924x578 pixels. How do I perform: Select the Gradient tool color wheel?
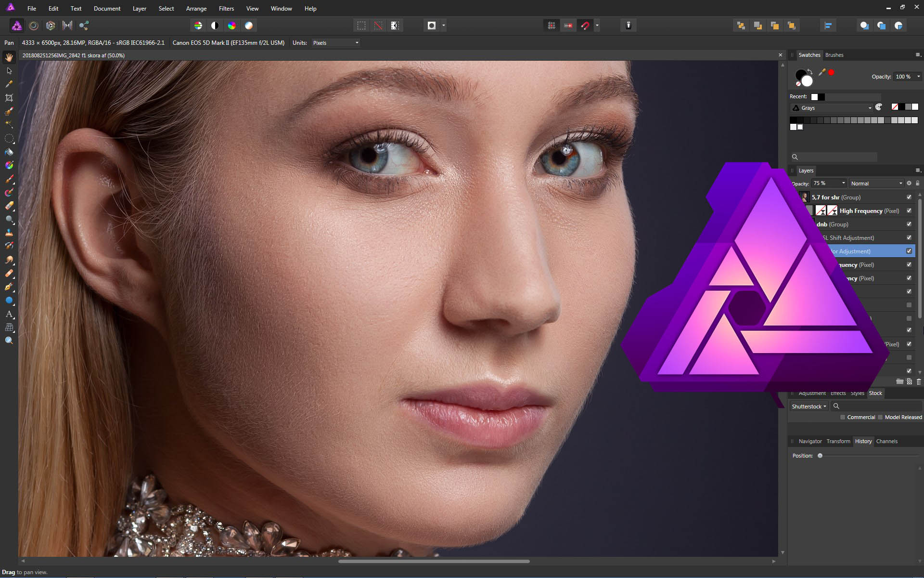click(9, 165)
